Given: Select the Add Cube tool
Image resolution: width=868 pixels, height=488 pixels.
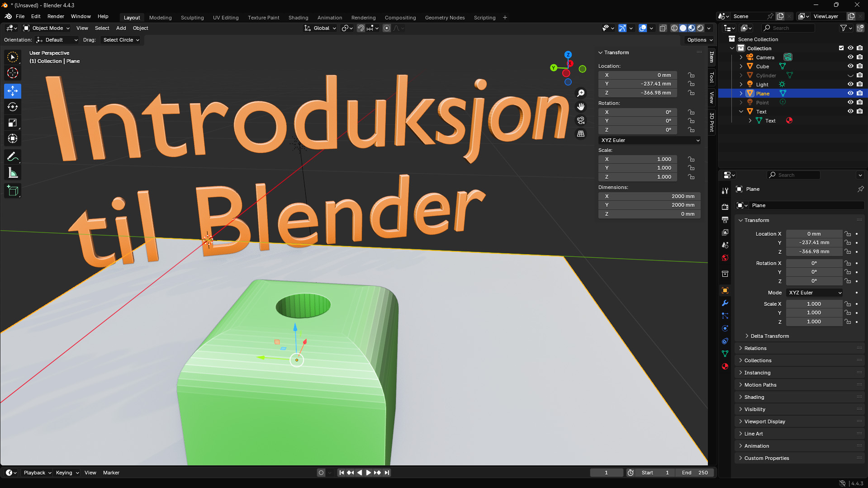Looking at the screenshot, I should point(13,191).
